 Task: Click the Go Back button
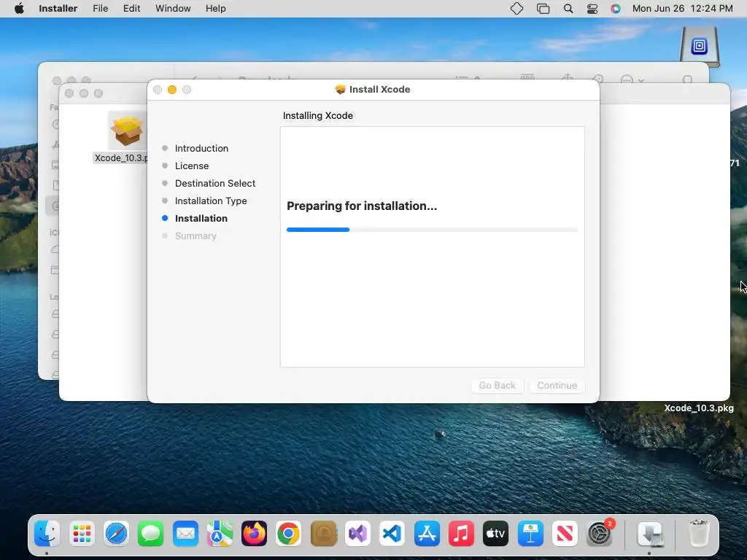tap(497, 385)
